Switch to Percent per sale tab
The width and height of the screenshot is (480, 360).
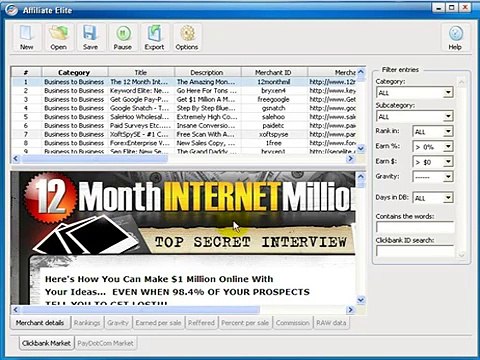[245, 323]
